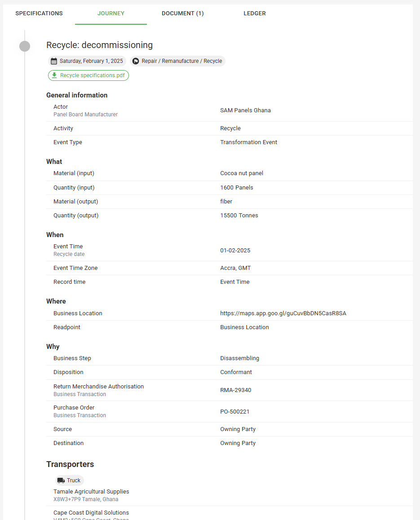This screenshot has width=420, height=520.
Task: Download Recycle specifications.pdf
Action: coord(92,75)
